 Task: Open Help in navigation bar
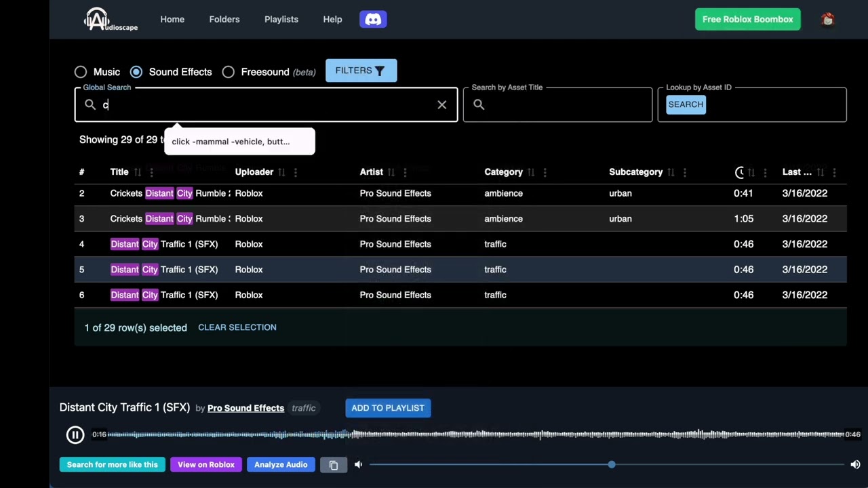coord(332,19)
